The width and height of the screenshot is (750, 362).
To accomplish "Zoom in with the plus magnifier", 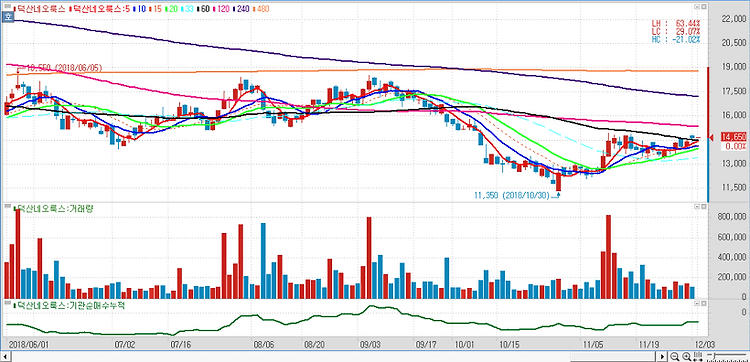I will click(x=686, y=356).
